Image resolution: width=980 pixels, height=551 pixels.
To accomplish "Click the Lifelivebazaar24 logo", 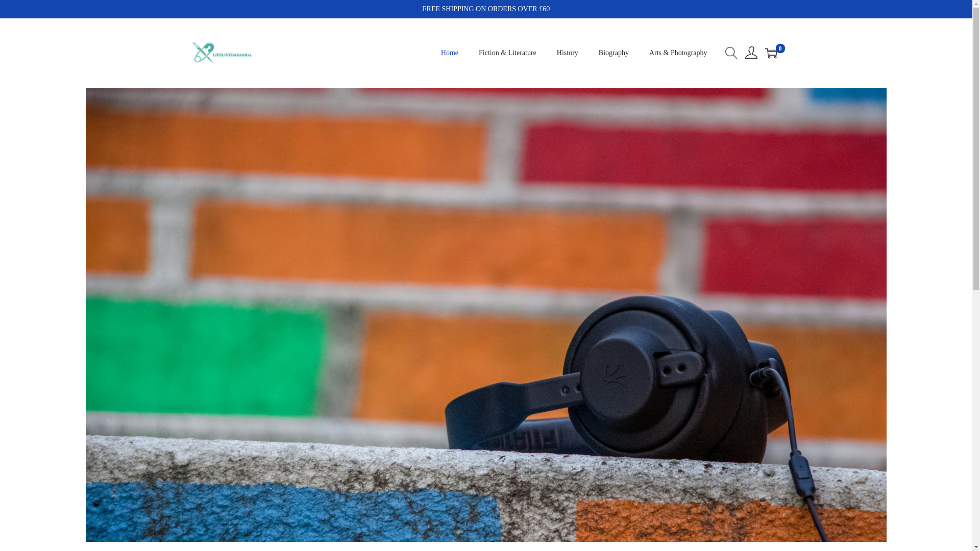I will (222, 53).
